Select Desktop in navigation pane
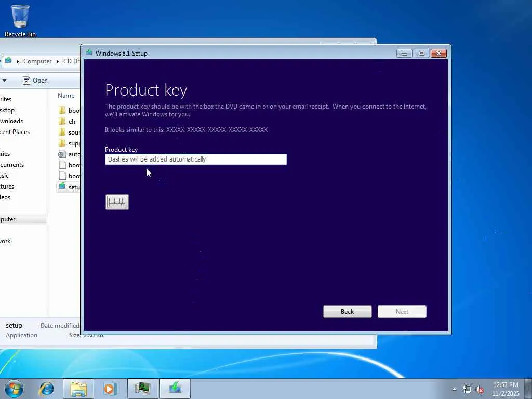532x399 pixels. tap(7, 110)
